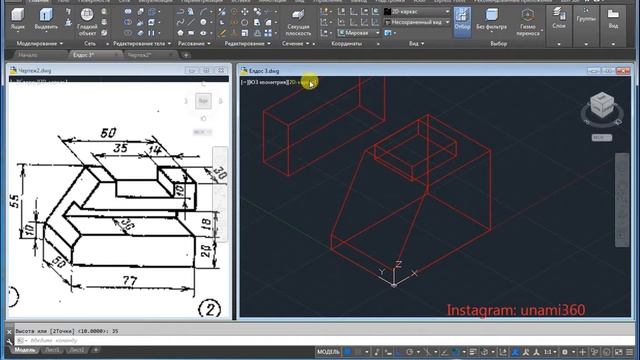Viewport: 640px width, 360px height.
Task: Toggle object snap tracking in status bar
Action: [445, 352]
